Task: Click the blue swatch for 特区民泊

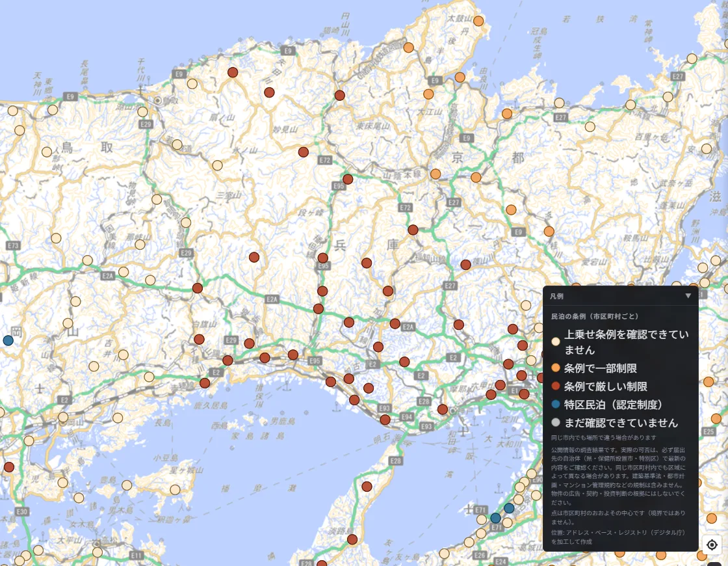Action: point(555,404)
